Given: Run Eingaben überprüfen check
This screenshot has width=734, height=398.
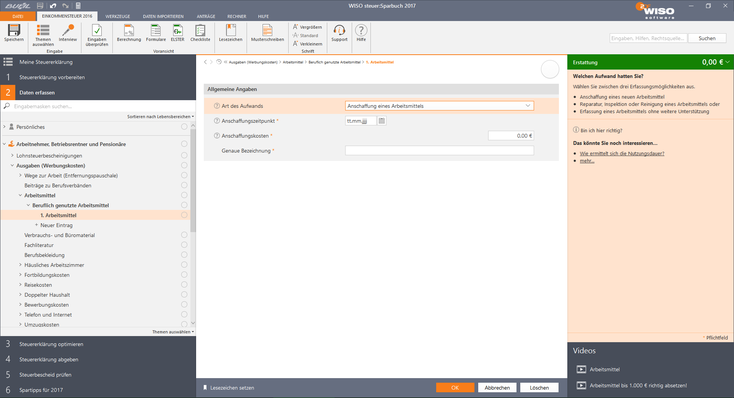Looking at the screenshot, I should coord(97,35).
